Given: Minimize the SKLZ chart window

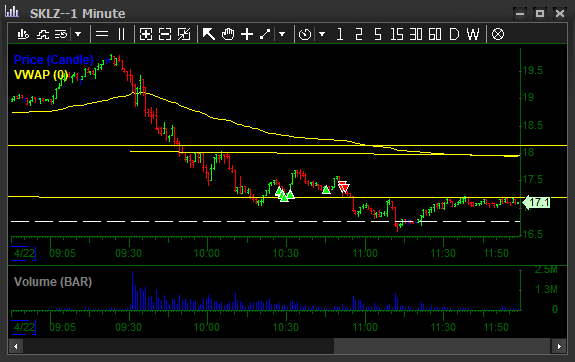Looking at the screenshot, I should [x=520, y=14].
